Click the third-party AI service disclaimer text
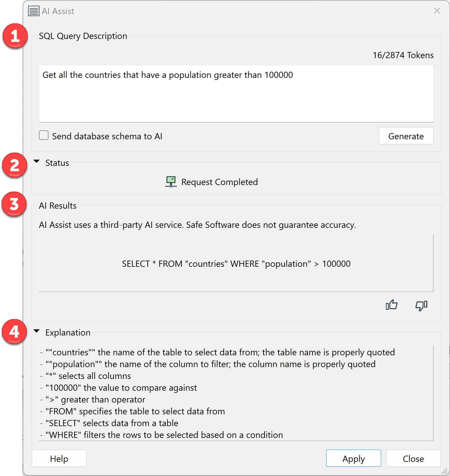The image size is (450, 476). 198,225
